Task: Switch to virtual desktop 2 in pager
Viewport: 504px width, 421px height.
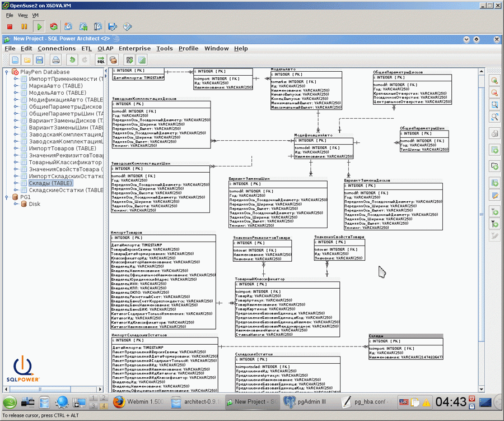Action: click(104, 398)
